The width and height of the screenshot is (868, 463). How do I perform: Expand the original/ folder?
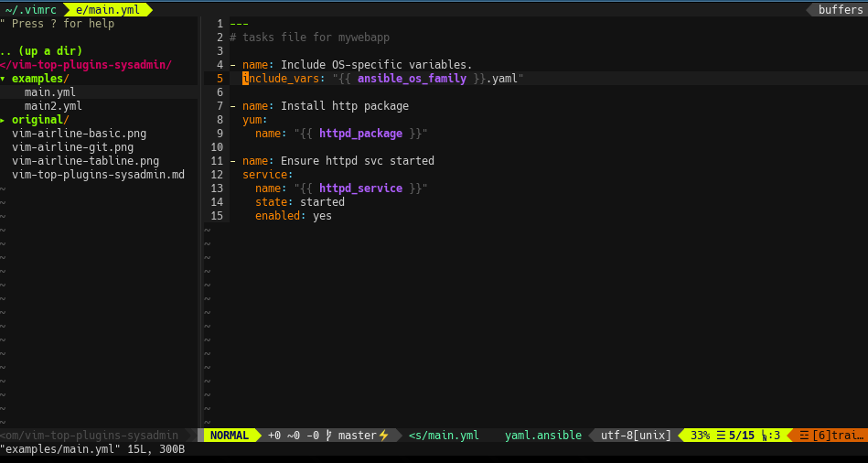[x=39, y=120]
